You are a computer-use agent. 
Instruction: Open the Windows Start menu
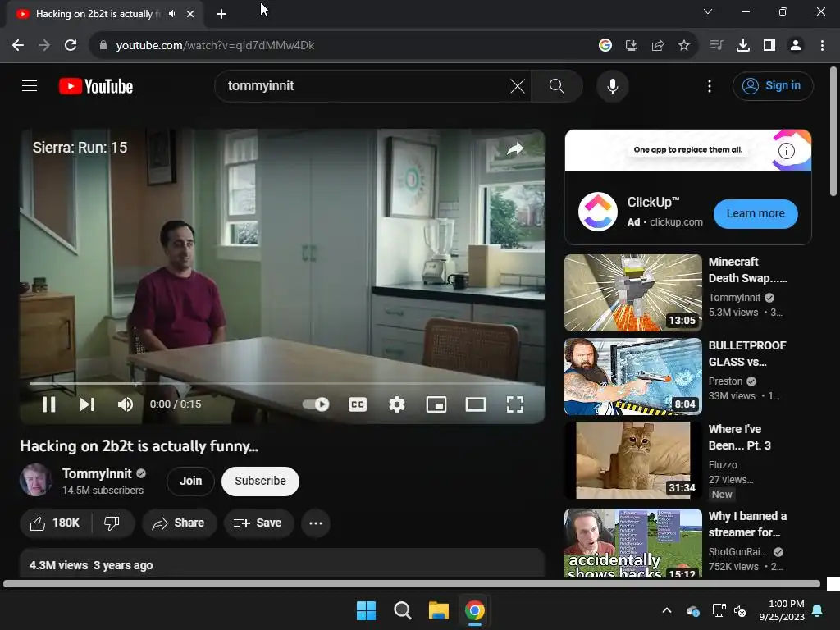tap(367, 610)
